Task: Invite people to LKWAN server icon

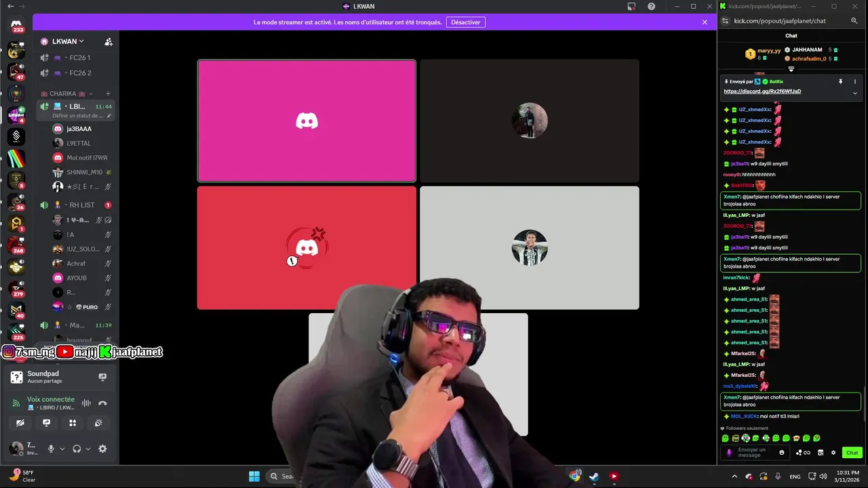Action: (x=108, y=41)
